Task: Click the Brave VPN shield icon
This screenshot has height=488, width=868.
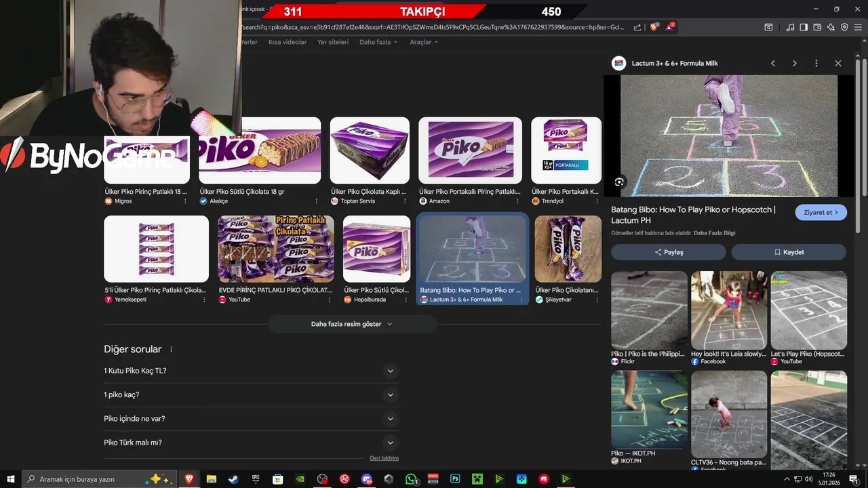Action: point(844,27)
